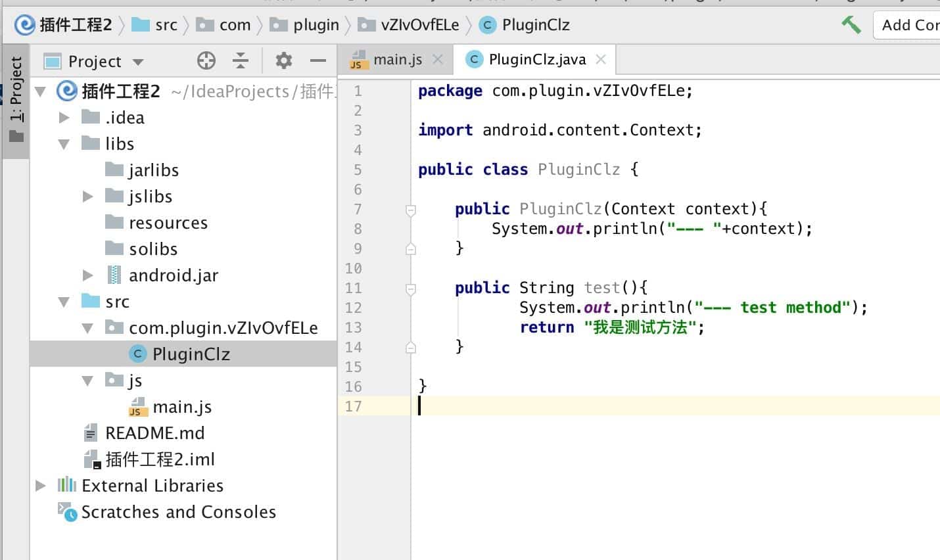Collapse the com.plugin.vZIvOvfELe package arrow

pos(88,328)
